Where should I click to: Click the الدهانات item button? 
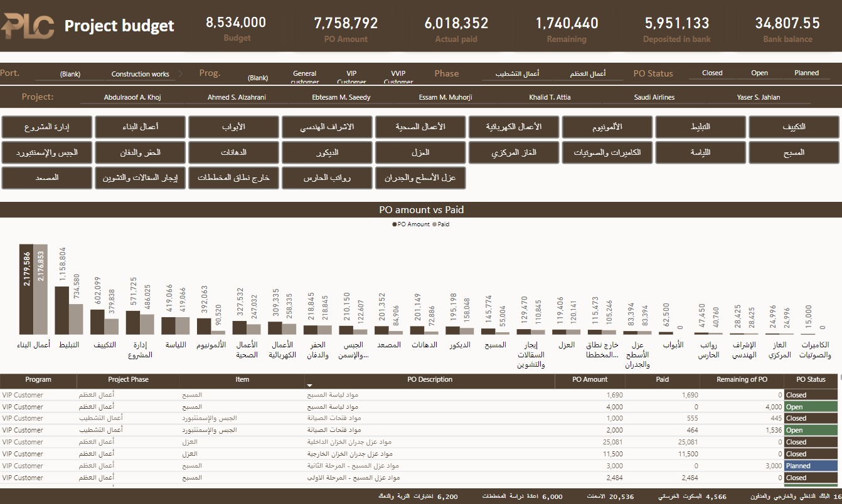[x=233, y=152]
